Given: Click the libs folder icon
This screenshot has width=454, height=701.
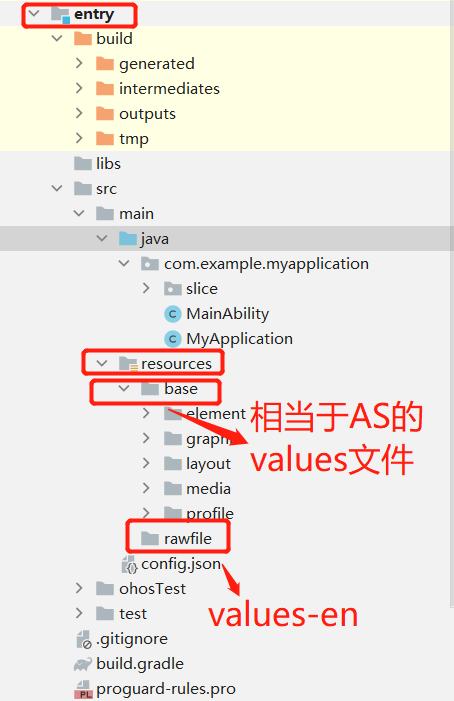Looking at the screenshot, I should click(83, 164).
